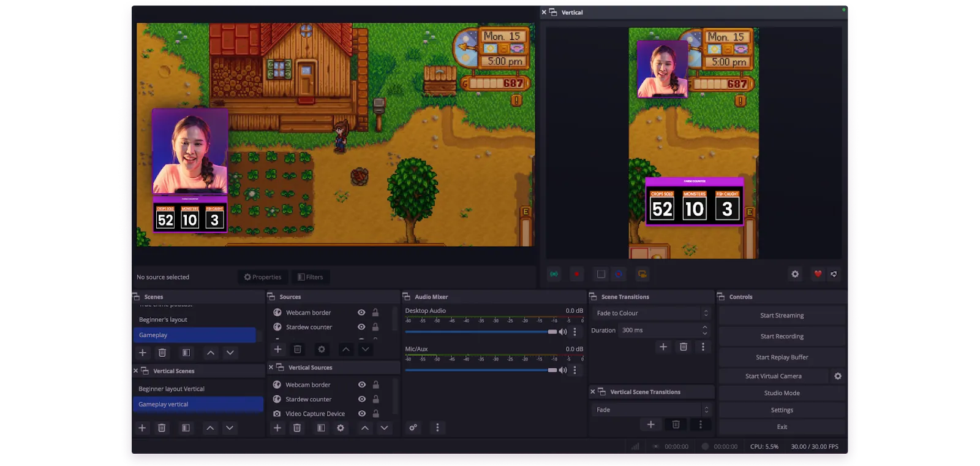Hide the Video Capture Device vertical source
The width and height of the screenshot is (980, 466).
point(362,414)
